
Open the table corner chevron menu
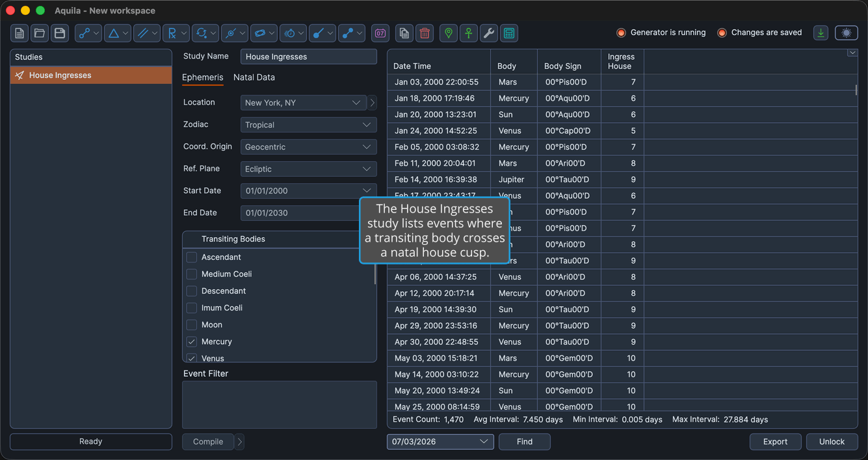(x=852, y=53)
